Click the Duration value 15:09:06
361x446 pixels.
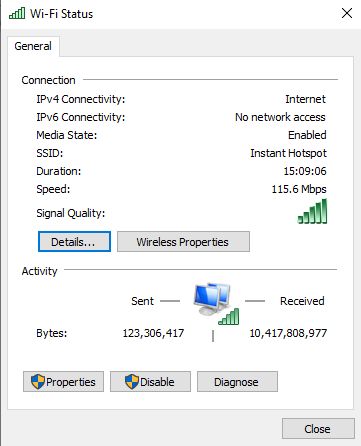[x=305, y=171]
